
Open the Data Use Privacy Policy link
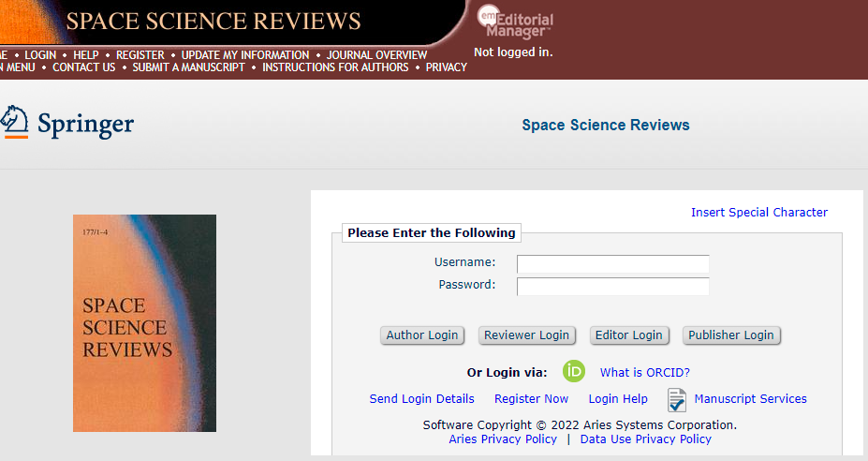click(x=645, y=439)
